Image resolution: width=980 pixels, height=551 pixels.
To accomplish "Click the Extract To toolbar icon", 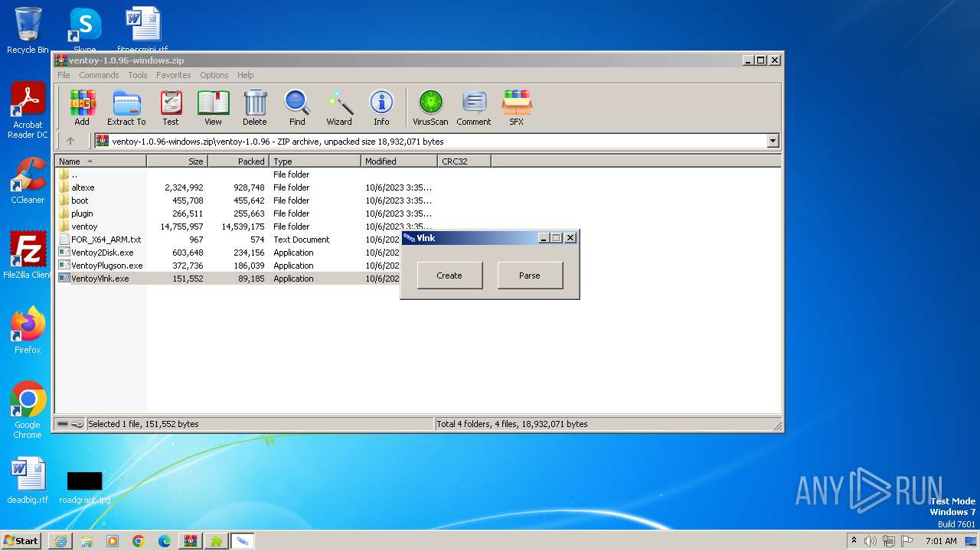I will [x=126, y=108].
